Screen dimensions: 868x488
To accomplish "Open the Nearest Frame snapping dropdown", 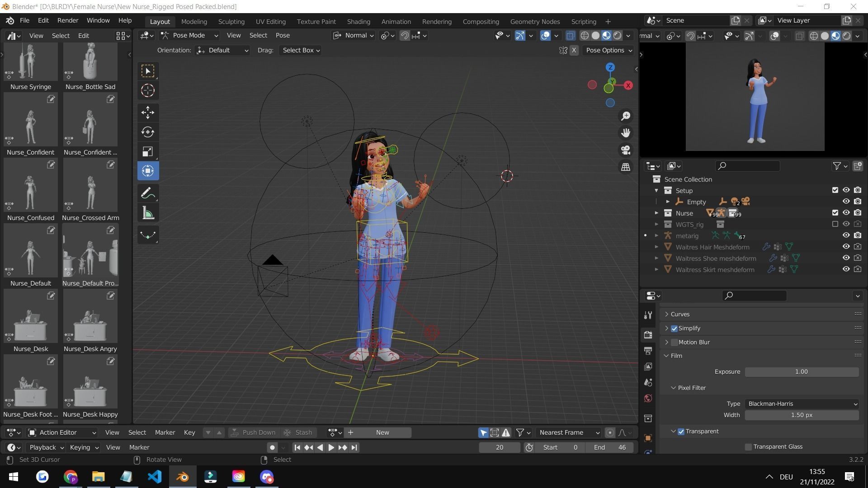I will (568, 432).
